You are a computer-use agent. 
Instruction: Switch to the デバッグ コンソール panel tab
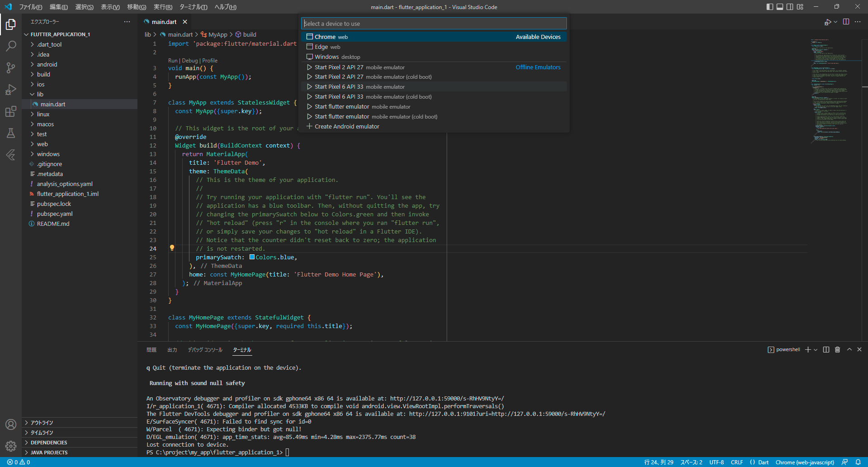205,350
